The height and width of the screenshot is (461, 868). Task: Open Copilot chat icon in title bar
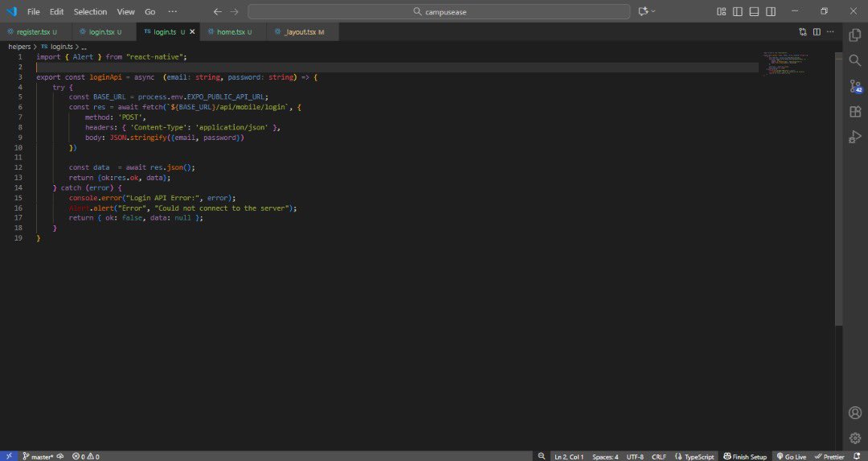click(x=643, y=11)
